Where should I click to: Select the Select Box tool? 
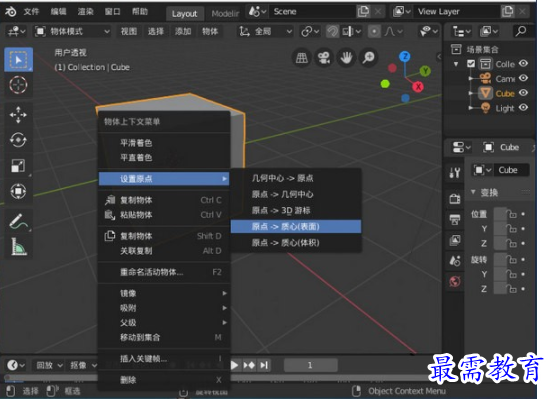point(18,60)
